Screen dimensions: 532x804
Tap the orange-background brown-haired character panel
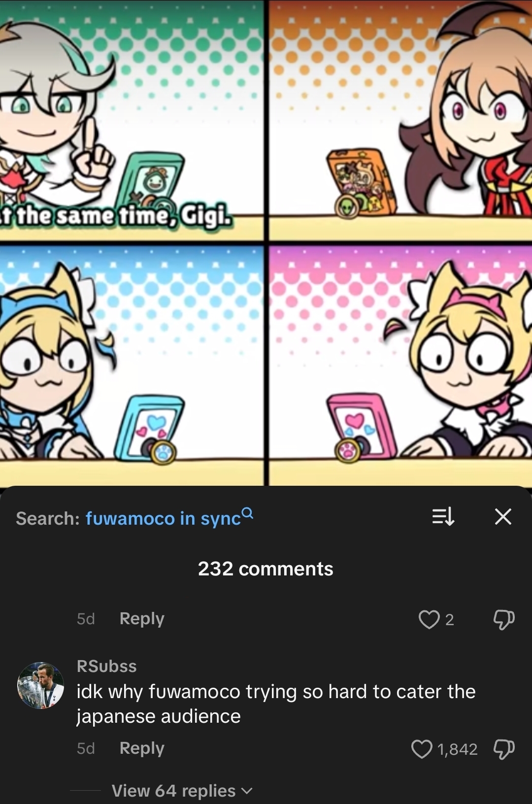click(400, 121)
